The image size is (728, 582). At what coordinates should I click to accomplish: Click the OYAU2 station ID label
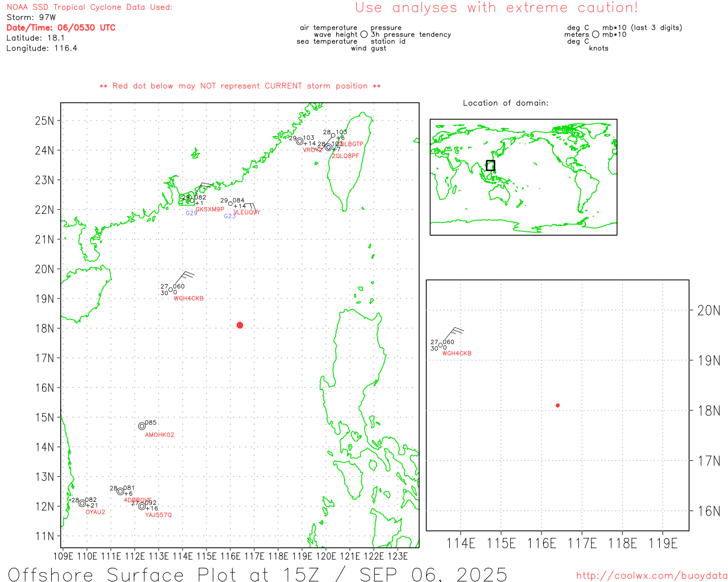[x=96, y=512]
